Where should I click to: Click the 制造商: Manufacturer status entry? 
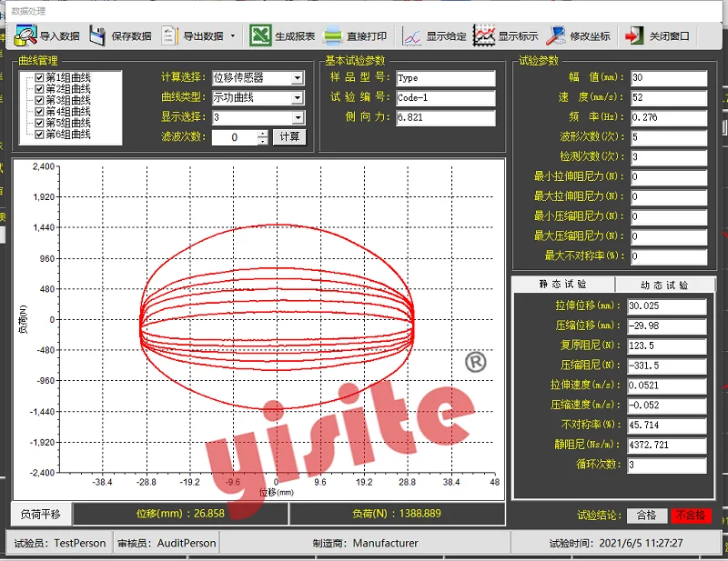click(366, 544)
